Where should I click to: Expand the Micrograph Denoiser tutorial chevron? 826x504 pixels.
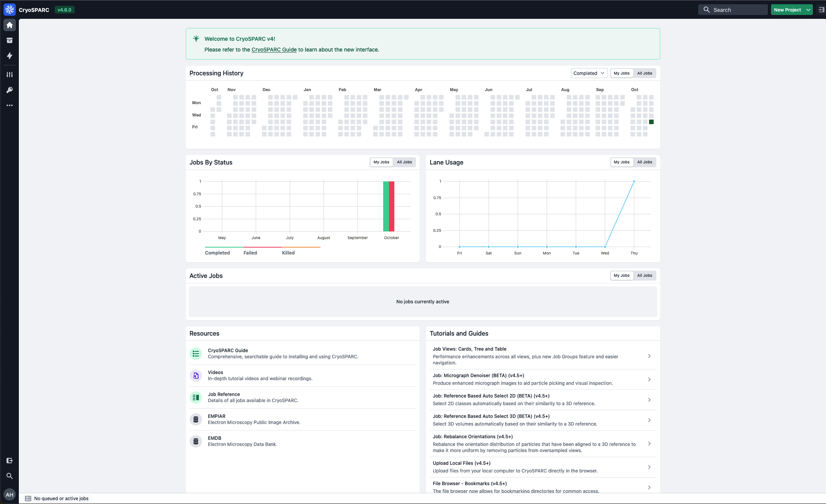pyautogui.click(x=649, y=379)
